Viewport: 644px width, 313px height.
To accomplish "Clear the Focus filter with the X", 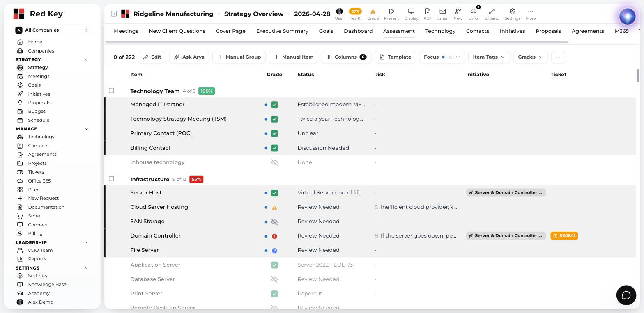I will coord(450,57).
